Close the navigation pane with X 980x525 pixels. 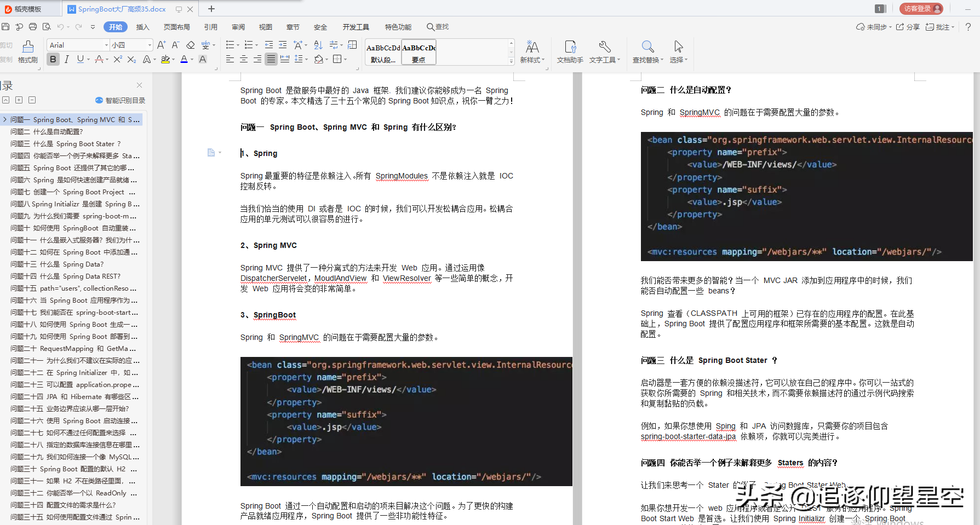[139, 85]
